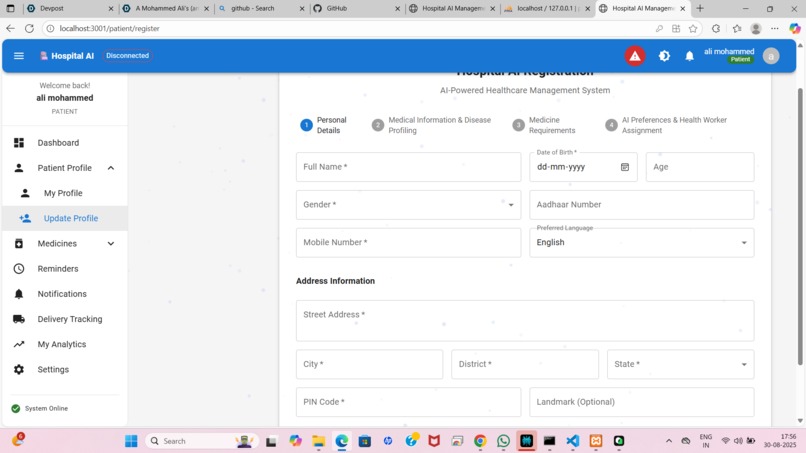Open the Gender dropdown
This screenshot has width=806, height=453.
pos(408,205)
